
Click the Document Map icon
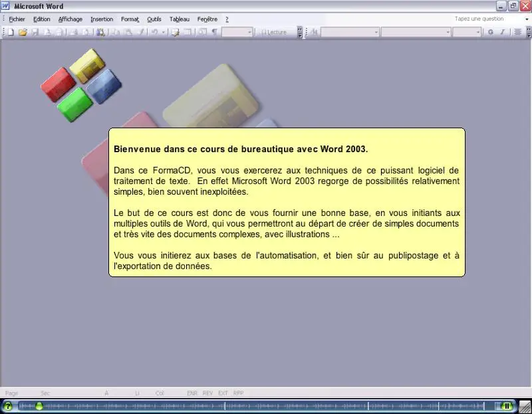pos(203,32)
